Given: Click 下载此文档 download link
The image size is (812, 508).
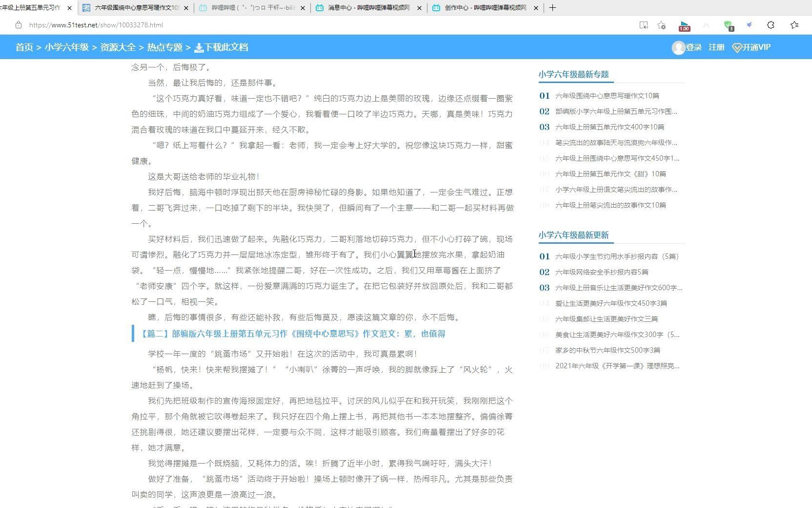Looking at the screenshot, I should click(x=226, y=47).
